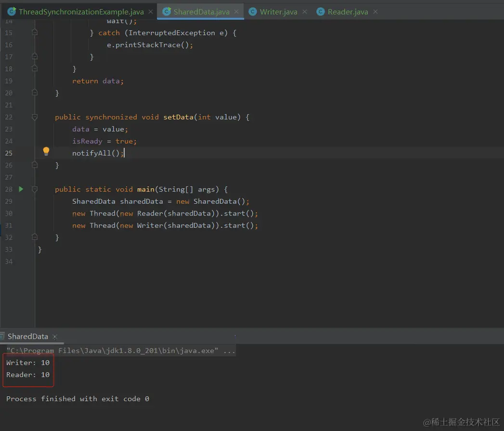Toggle fold end marker at line 26
Viewport: 504px width, 431px height.
pyautogui.click(x=35, y=165)
